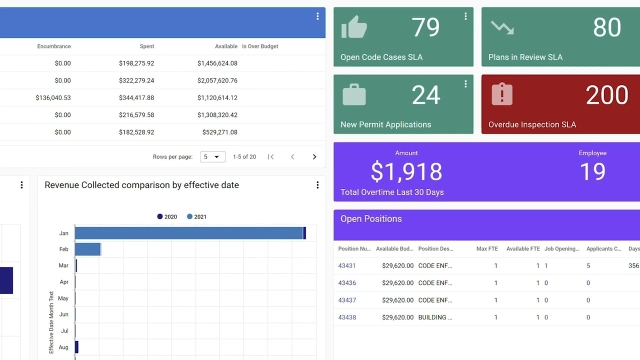
Task: Open the Revenue Collected chart options menu
Action: point(318,185)
